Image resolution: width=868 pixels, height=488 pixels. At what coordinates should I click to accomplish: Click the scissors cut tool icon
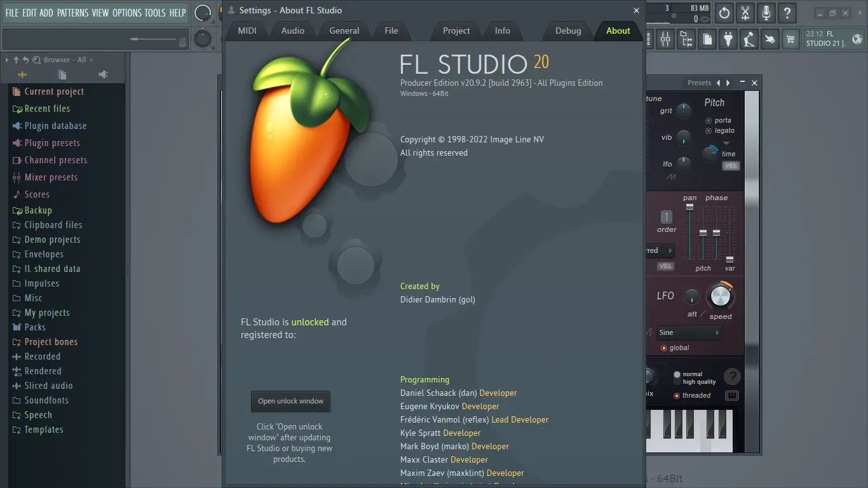(x=745, y=12)
